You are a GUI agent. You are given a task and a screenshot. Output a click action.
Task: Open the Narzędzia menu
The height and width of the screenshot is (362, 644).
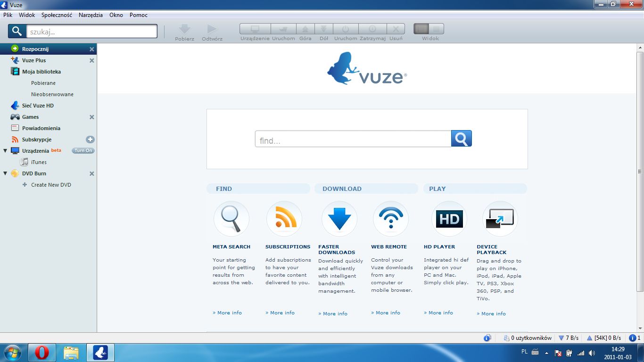[91, 15]
